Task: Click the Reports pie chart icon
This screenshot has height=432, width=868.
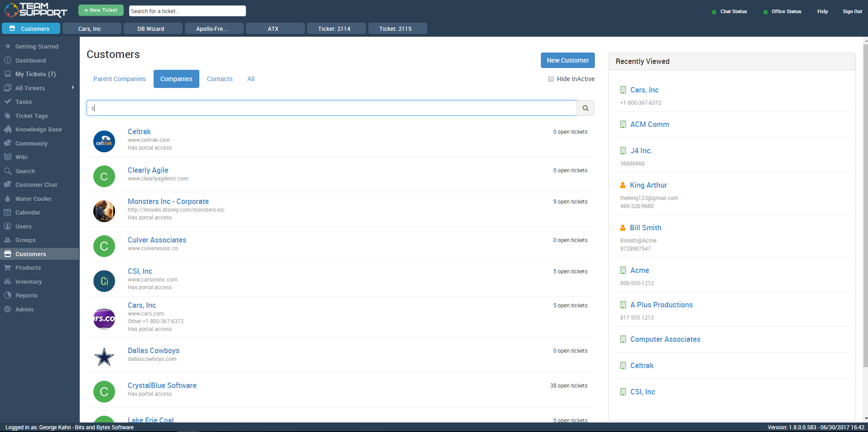Action: 8,295
